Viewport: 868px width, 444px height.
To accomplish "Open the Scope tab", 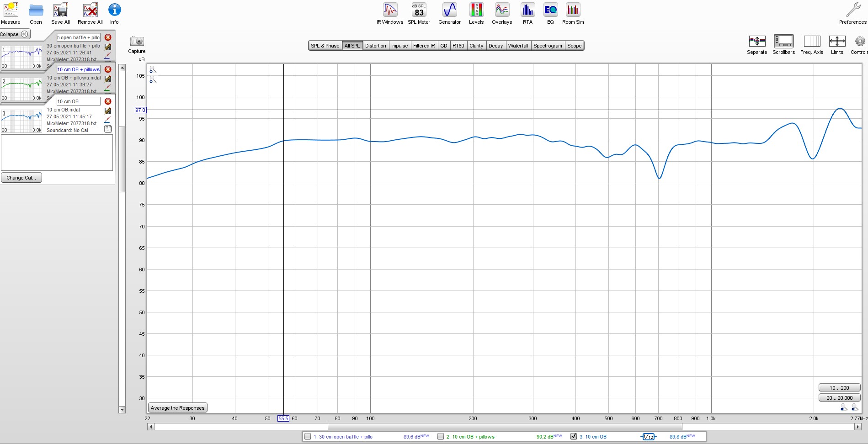I will 575,46.
